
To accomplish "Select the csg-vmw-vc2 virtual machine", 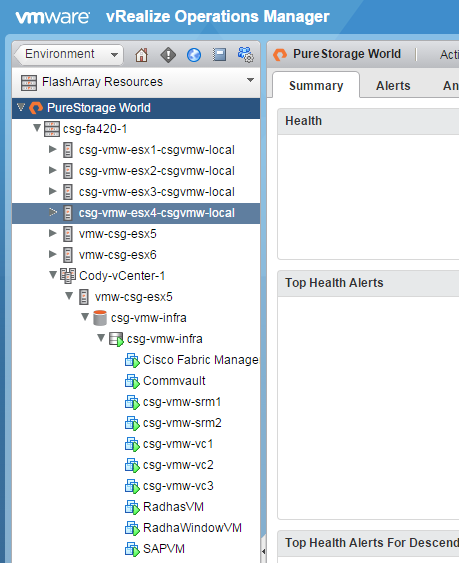I will (x=178, y=465).
